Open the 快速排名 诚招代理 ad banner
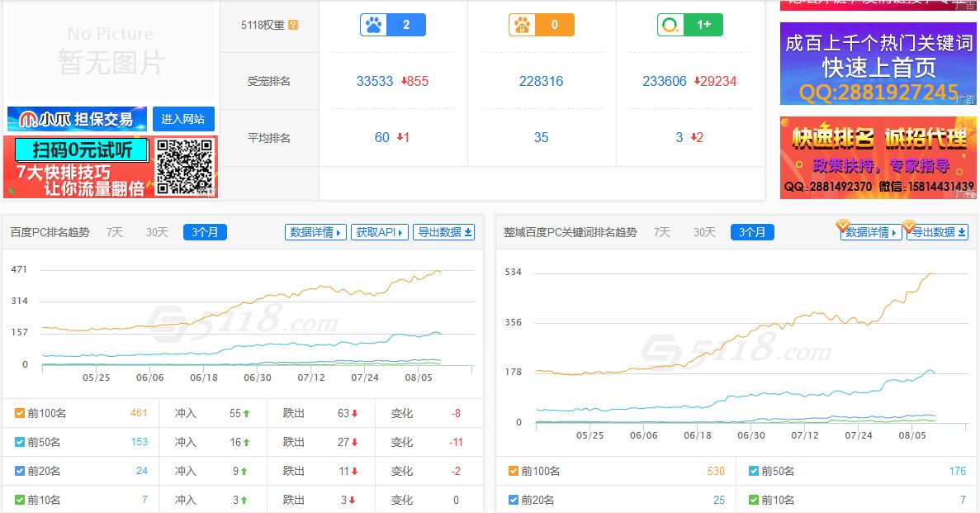The height and width of the screenshot is (513, 980). pyautogui.click(x=878, y=158)
